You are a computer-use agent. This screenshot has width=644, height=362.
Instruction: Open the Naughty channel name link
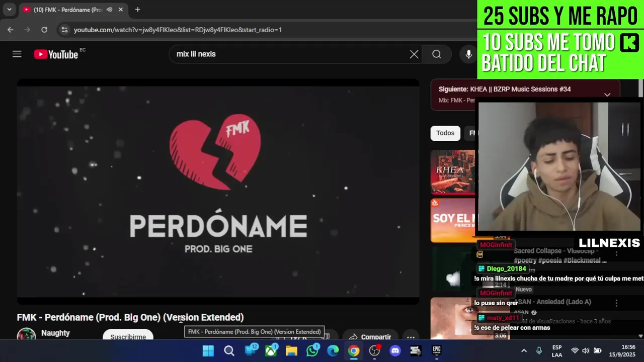pyautogui.click(x=55, y=333)
